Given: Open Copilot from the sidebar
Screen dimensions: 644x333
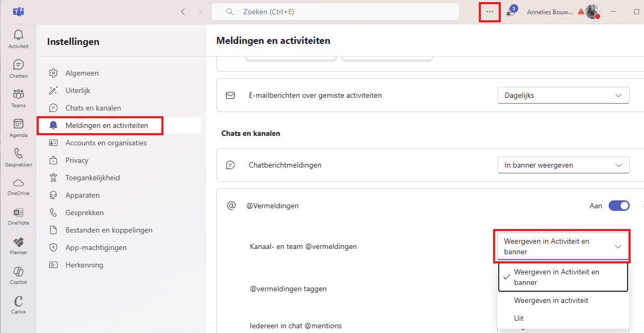Looking at the screenshot, I should tap(18, 275).
